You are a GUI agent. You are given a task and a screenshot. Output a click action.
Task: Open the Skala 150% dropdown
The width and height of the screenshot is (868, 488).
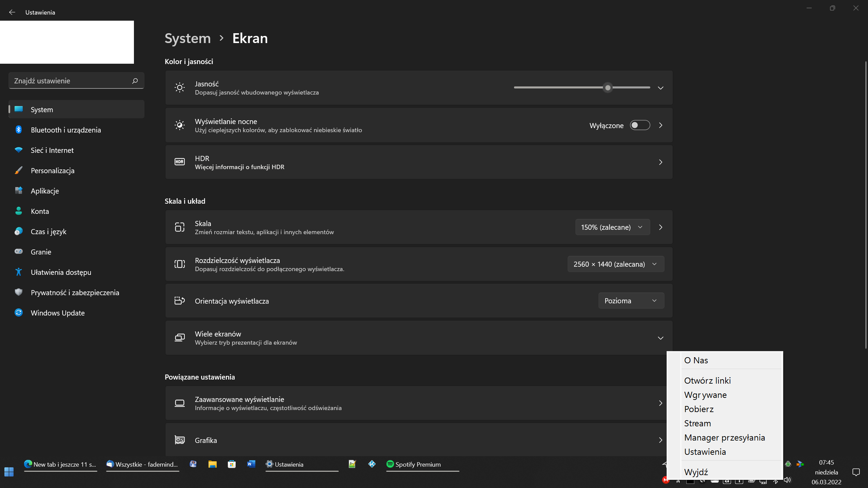click(612, 227)
